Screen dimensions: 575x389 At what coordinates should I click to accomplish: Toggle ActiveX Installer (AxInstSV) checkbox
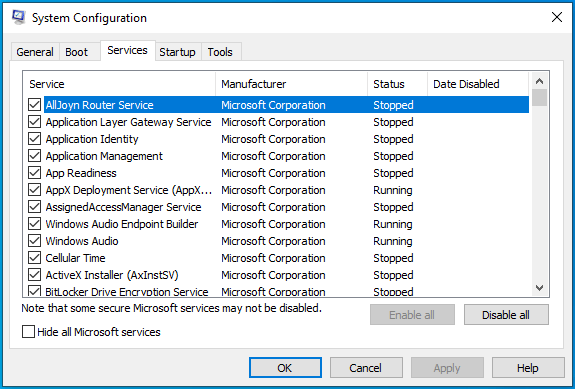[34, 275]
